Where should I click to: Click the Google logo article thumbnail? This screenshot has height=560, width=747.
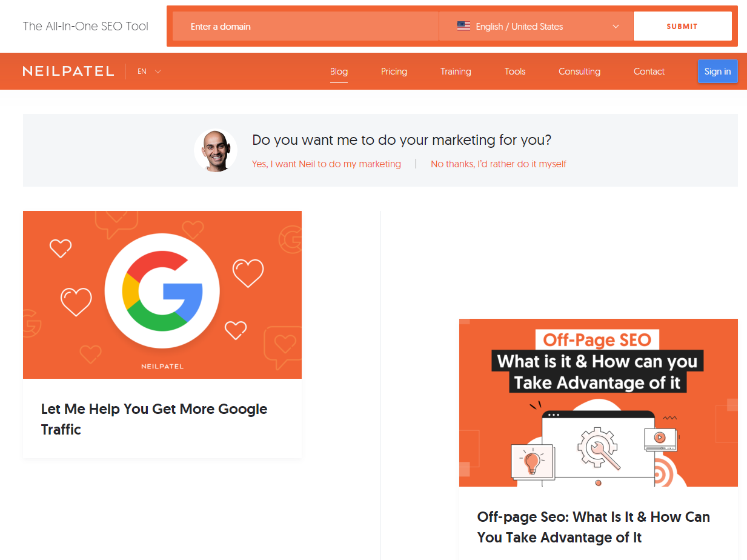pyautogui.click(x=162, y=295)
